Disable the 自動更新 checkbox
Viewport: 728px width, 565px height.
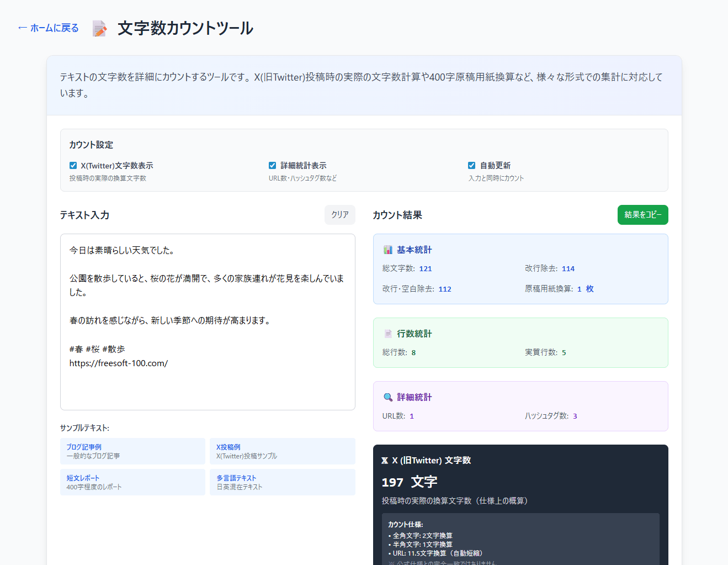(471, 166)
